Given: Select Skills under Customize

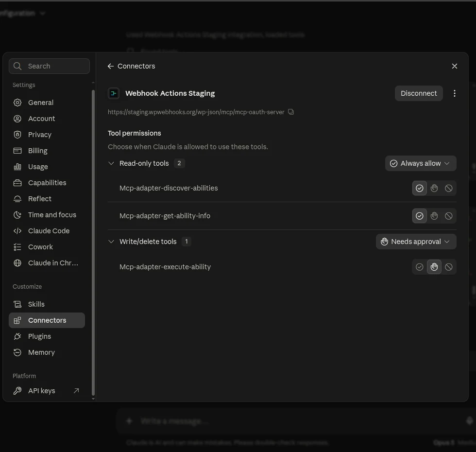Looking at the screenshot, I should [47, 304].
